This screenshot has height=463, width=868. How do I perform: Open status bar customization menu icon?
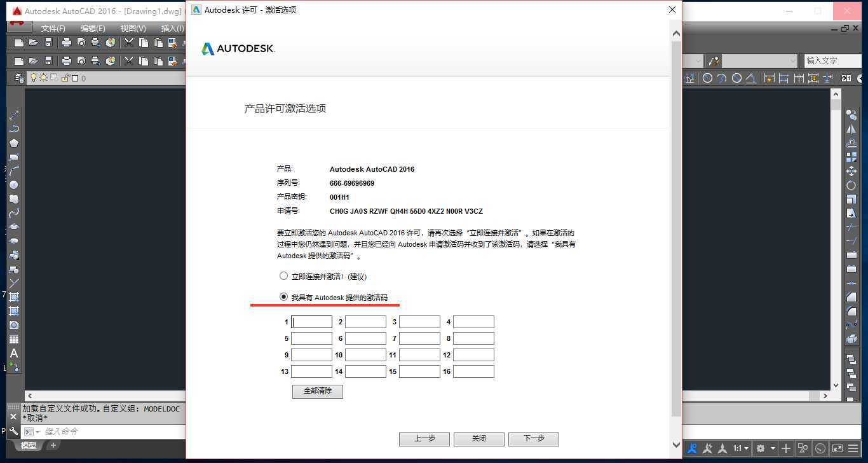point(853,448)
